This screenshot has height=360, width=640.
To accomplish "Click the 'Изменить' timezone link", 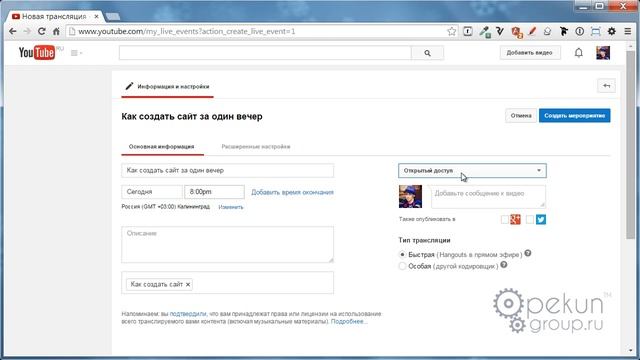I will pos(231,207).
